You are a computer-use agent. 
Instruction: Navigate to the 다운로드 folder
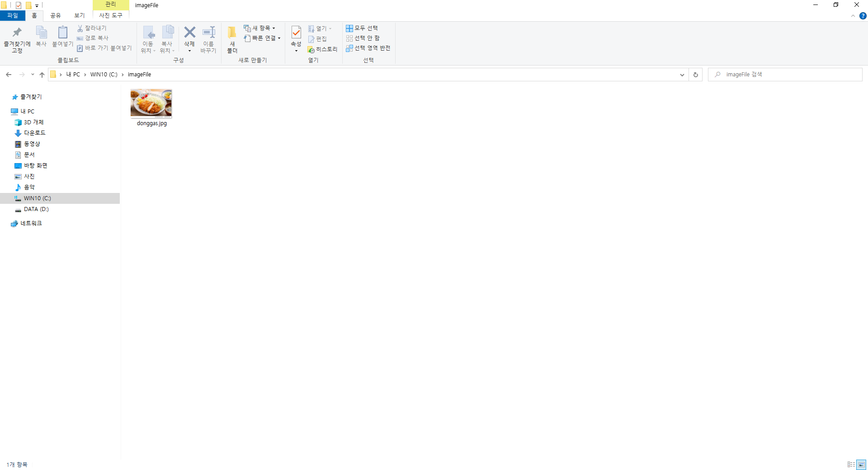[x=35, y=133]
